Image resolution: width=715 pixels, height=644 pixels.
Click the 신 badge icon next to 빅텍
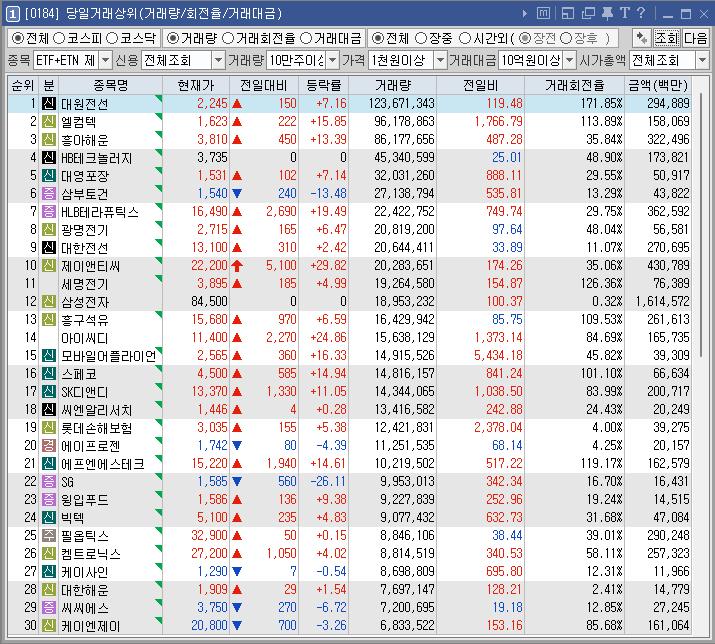(x=49, y=517)
